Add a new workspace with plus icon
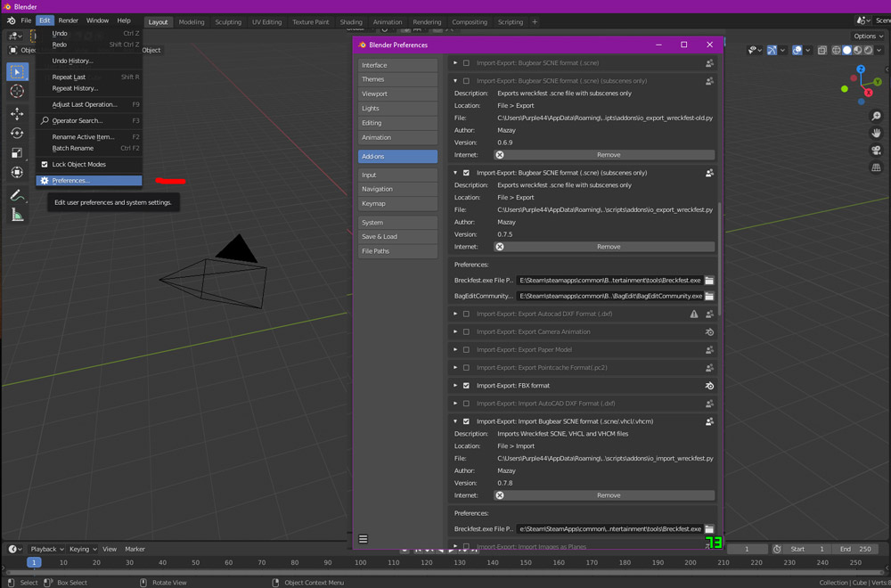Image resolution: width=891 pixels, height=588 pixels. (535, 21)
